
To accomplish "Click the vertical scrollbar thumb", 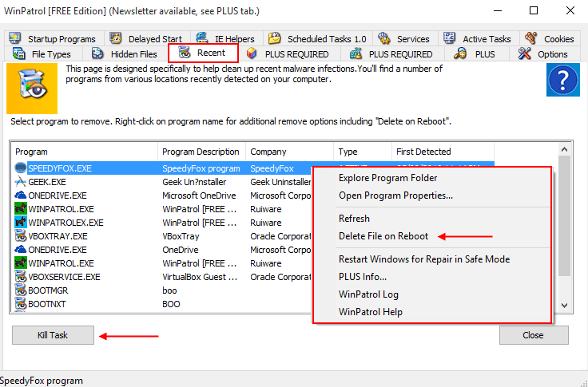I will pyautogui.click(x=564, y=216).
